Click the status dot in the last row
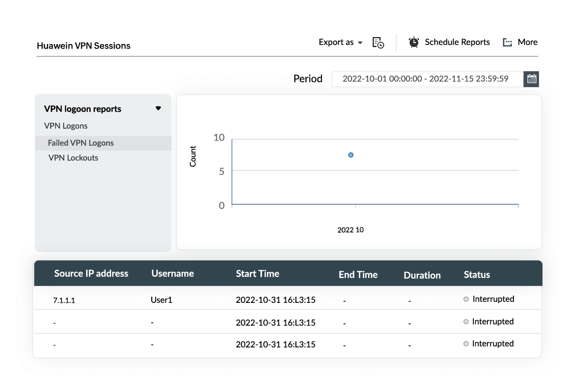This screenshot has width=574, height=392. (466, 344)
